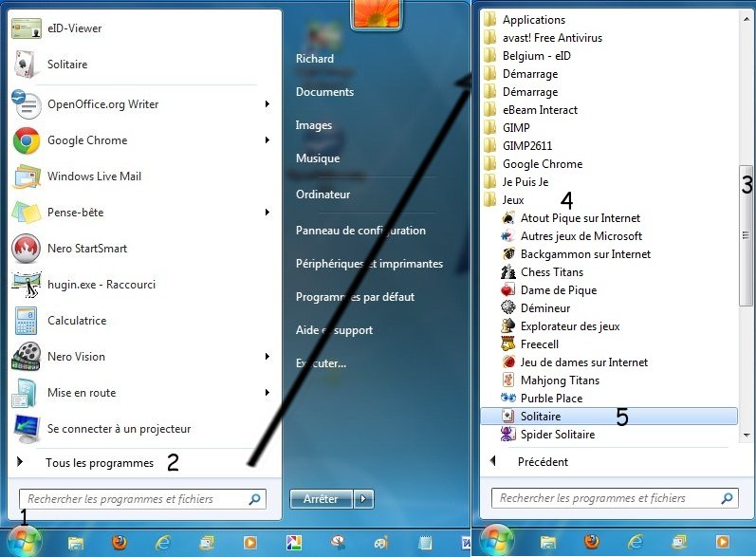Launch Purble Place
This screenshot has width=756, height=557.
pyautogui.click(x=542, y=399)
